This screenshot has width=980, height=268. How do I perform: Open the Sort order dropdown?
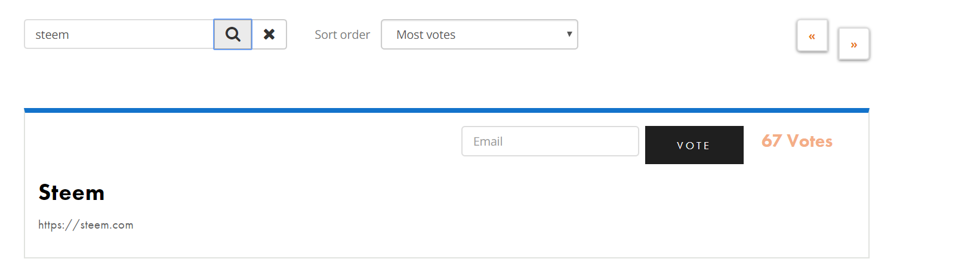pyautogui.click(x=479, y=35)
